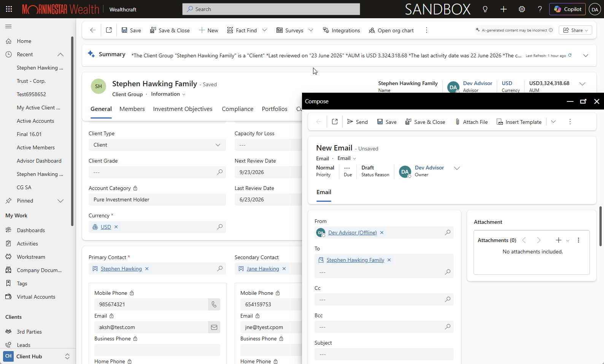
Task: Open attachments more options menu
Action: point(579,240)
